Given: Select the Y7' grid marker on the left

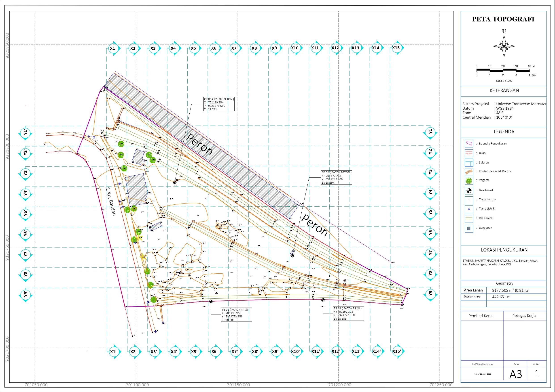Looking at the screenshot, I should click(25, 254).
